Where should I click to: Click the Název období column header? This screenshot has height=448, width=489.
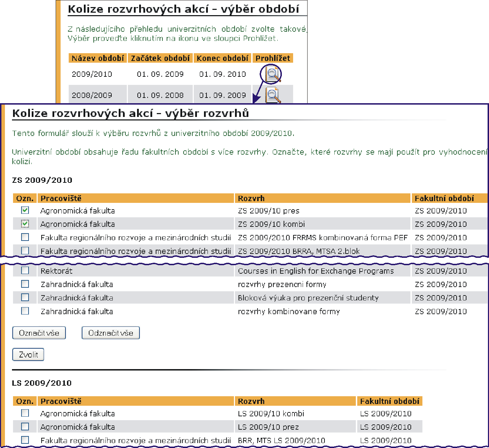(98, 58)
